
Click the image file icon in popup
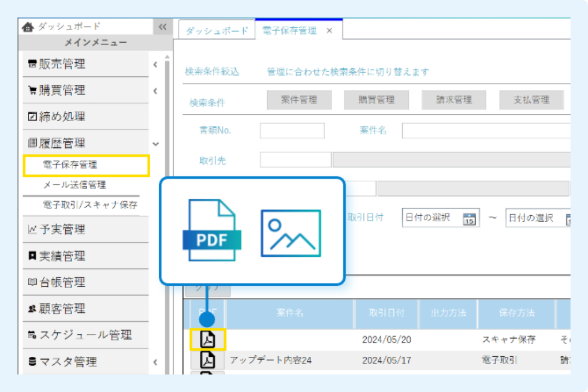(291, 233)
